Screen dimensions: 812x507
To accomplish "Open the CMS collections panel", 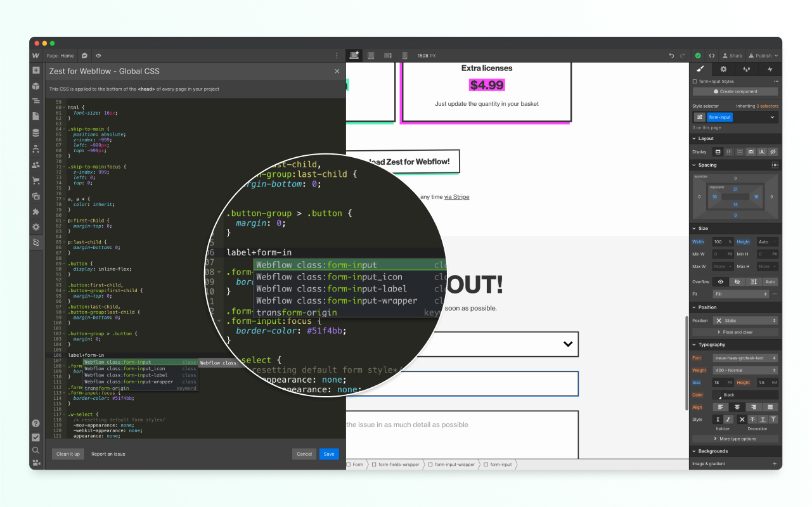I will coord(36,133).
